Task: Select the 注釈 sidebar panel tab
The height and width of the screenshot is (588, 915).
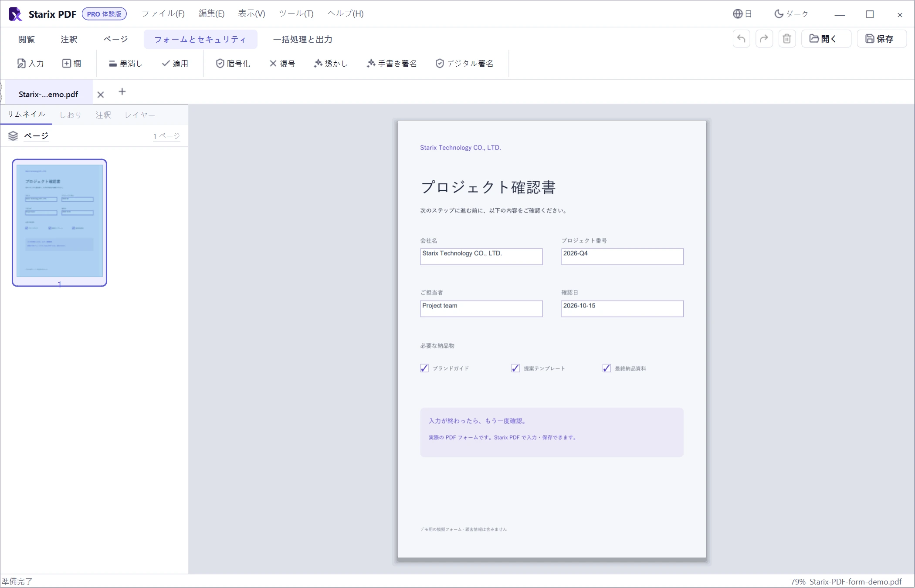Action: click(x=103, y=115)
